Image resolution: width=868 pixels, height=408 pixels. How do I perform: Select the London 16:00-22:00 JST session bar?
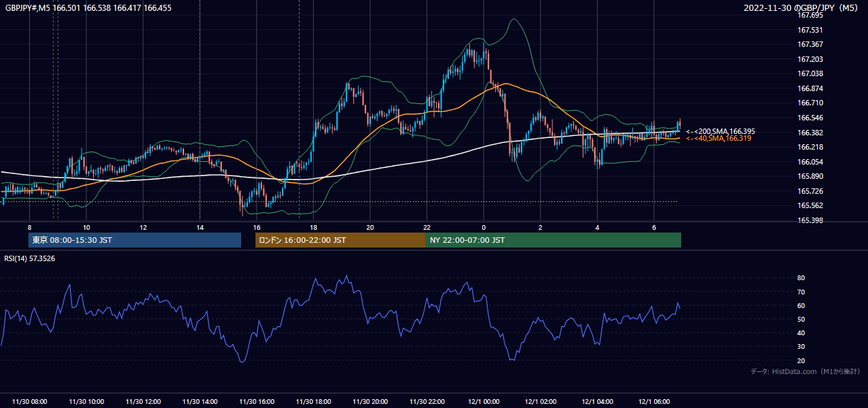tap(340, 240)
